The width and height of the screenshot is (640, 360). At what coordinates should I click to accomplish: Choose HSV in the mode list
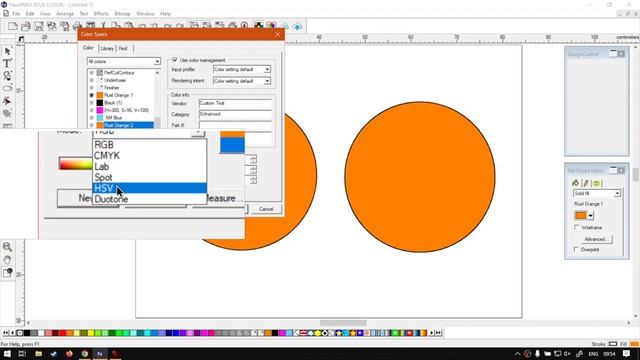point(149,188)
